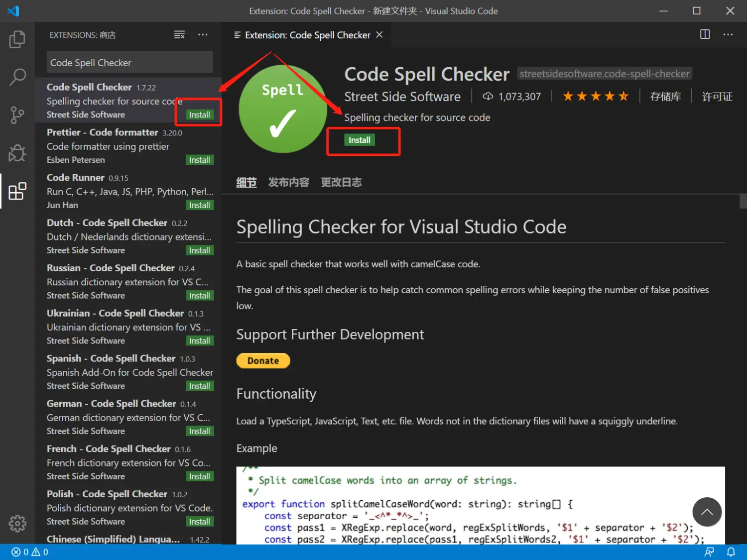Install French - Code Spell Checker
This screenshot has width=747, height=560.
[199, 476]
